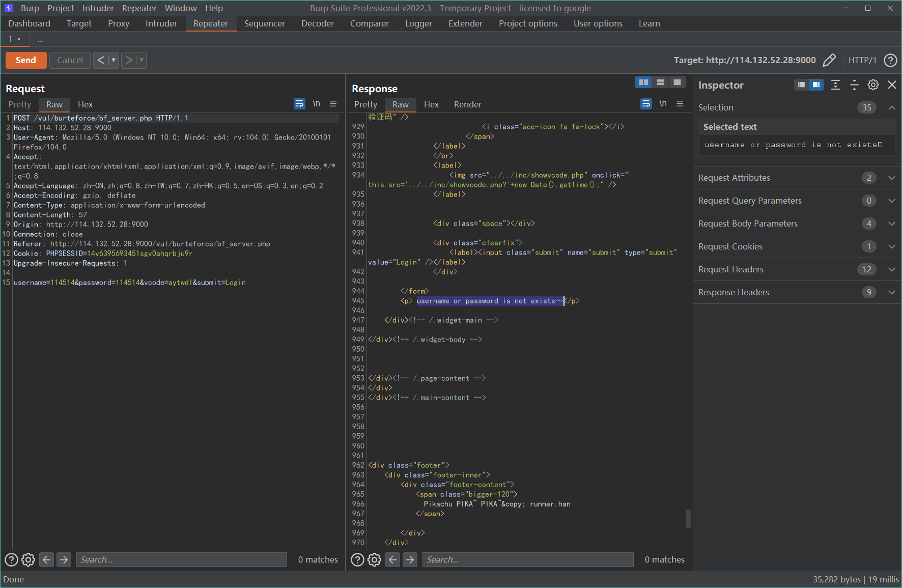The image size is (902, 588).
Task: Toggle word wrap in Request editor
Action: point(299,104)
